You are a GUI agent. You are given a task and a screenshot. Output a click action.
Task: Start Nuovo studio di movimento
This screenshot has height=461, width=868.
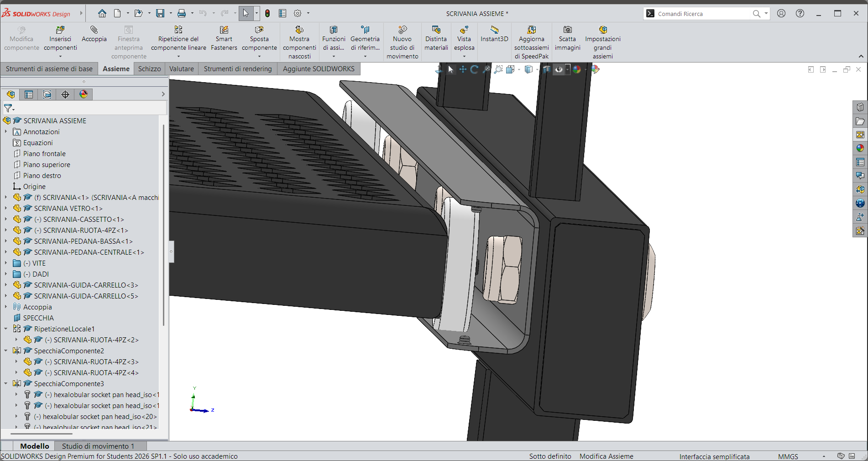(x=402, y=42)
